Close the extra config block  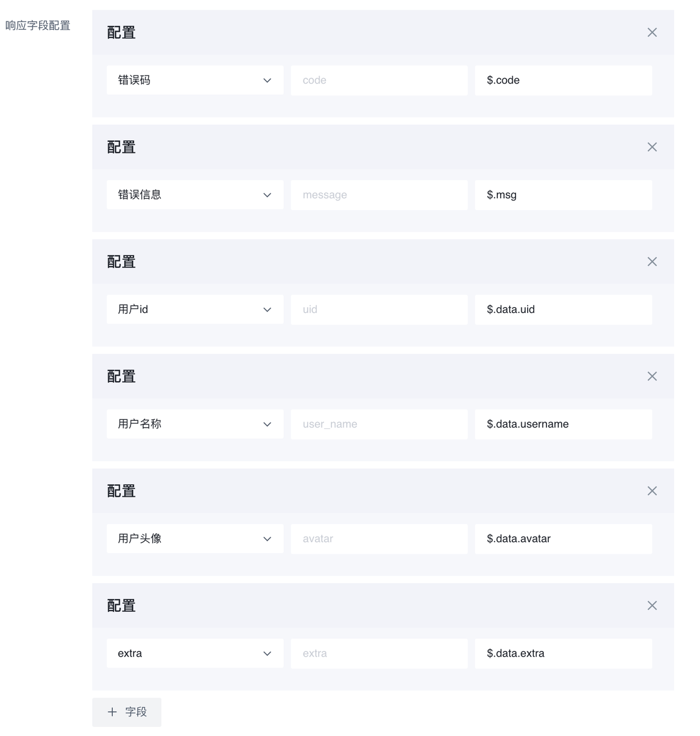click(x=652, y=605)
